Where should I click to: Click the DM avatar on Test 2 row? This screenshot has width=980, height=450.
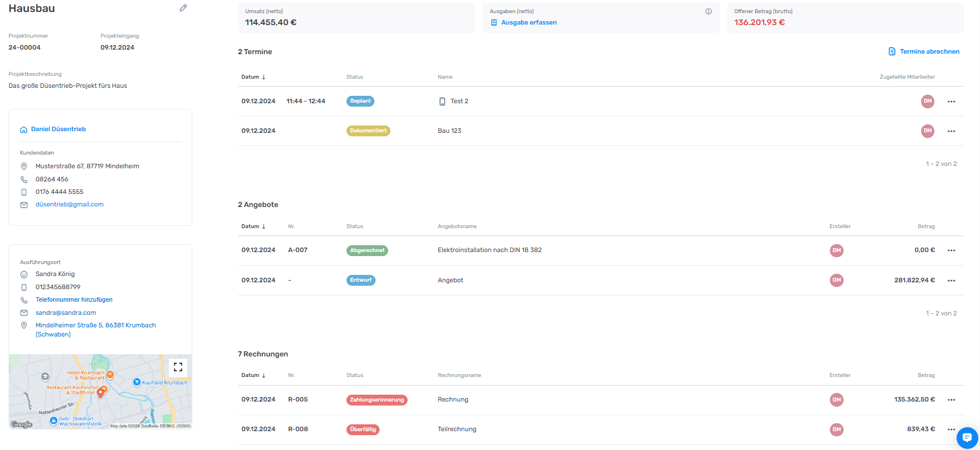point(927,102)
